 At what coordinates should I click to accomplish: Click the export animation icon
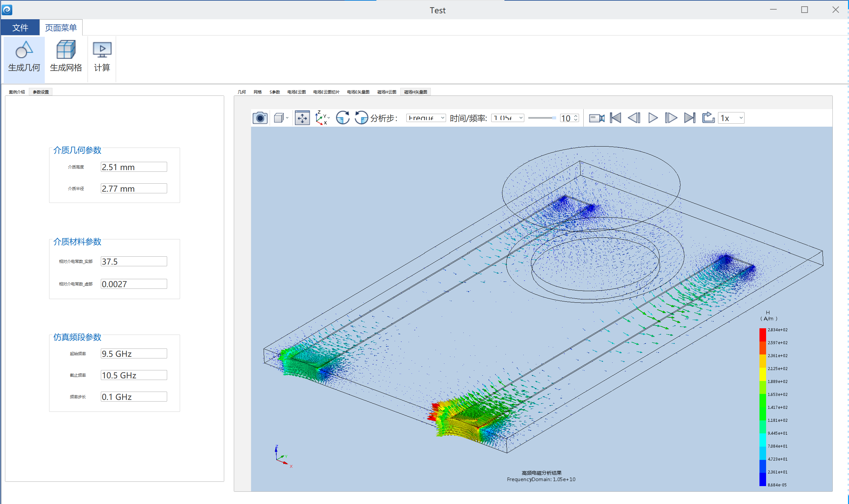[708, 118]
